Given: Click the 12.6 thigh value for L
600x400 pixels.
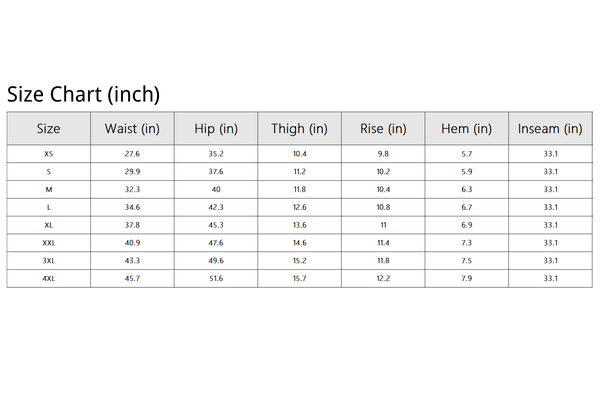Looking at the screenshot, I should [x=300, y=207].
